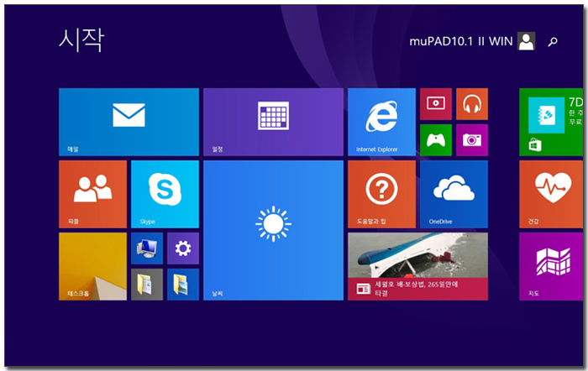Open the Health heart tile
This screenshot has height=371, width=588.
click(x=551, y=194)
